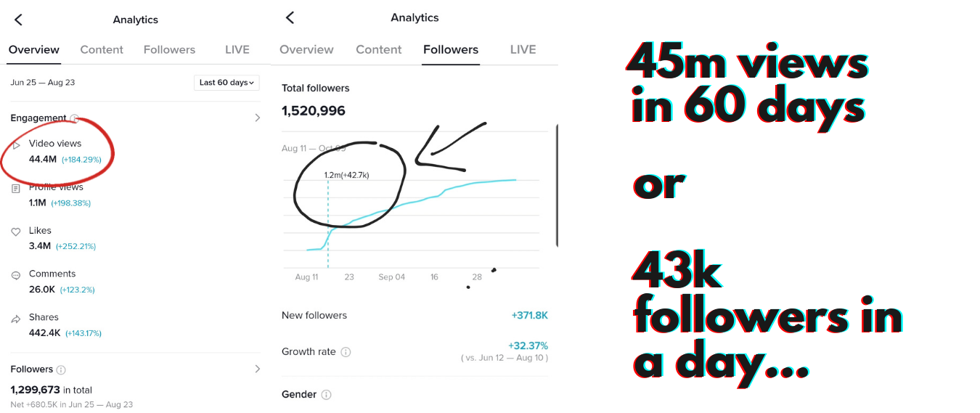This screenshot has height=413, width=980.
Task: Open info icon next to Gender
Action: pyautogui.click(x=327, y=395)
